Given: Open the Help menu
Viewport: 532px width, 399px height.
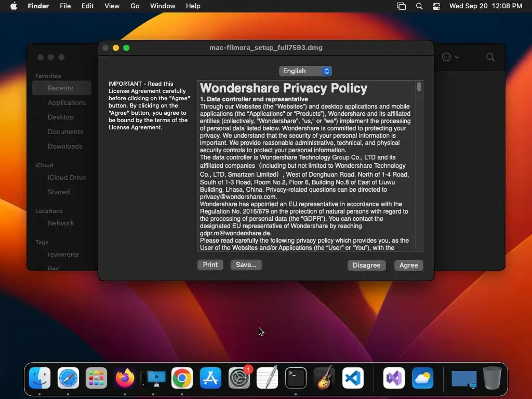Looking at the screenshot, I should pos(193,6).
